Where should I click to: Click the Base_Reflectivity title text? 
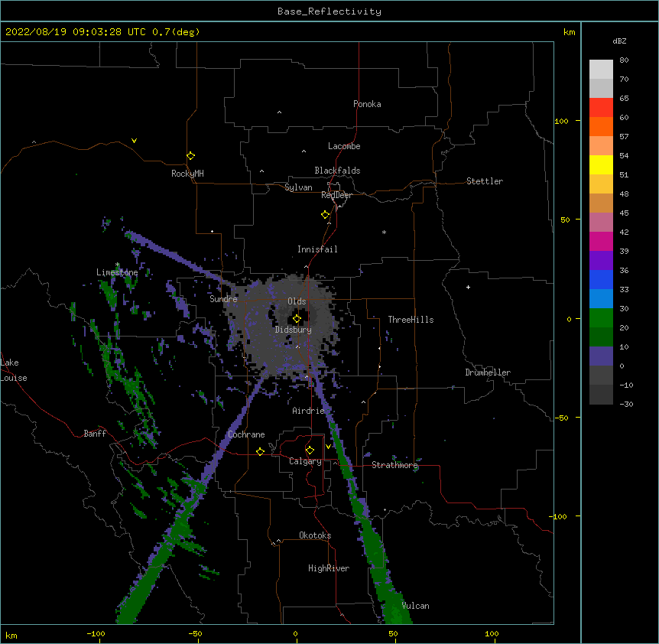(329, 11)
